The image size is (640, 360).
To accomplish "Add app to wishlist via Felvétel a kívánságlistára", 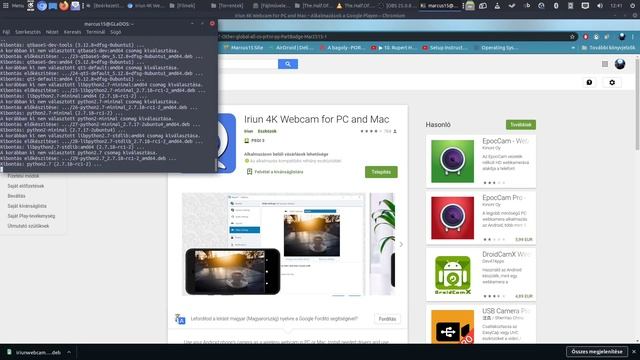I will (x=275, y=172).
